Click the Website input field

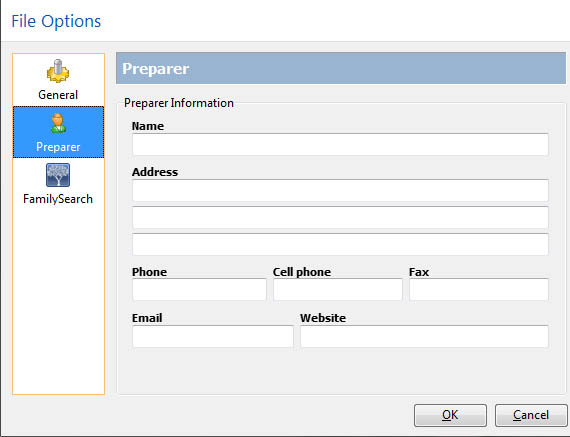(x=424, y=336)
